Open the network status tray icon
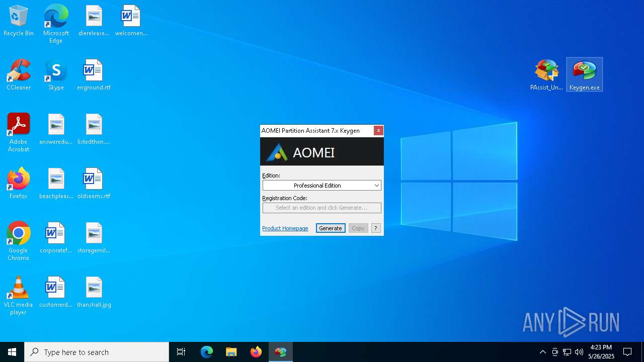This screenshot has width=644, height=362. 567,352
